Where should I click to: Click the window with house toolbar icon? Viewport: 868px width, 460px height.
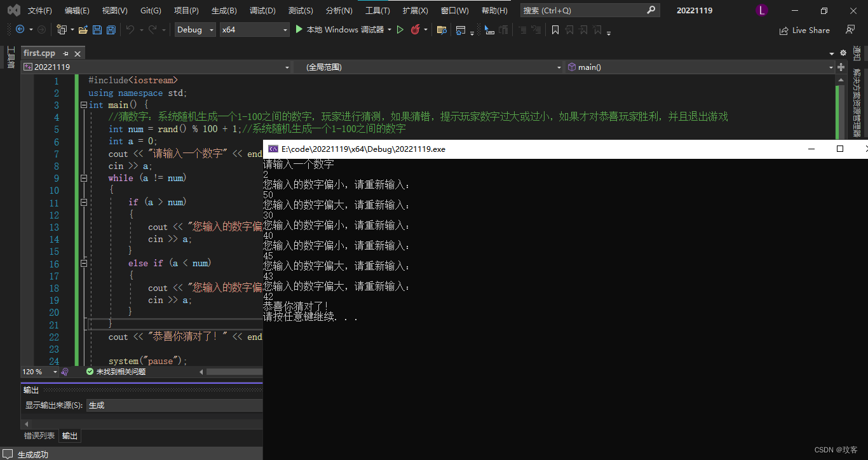(x=461, y=30)
